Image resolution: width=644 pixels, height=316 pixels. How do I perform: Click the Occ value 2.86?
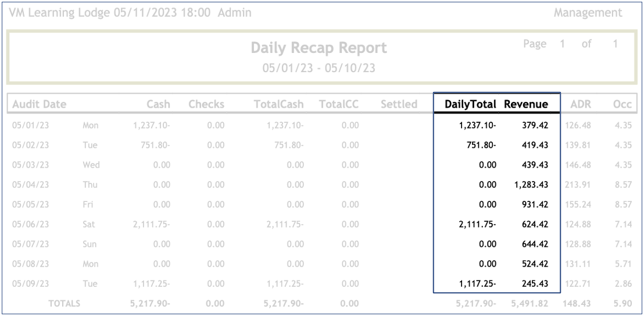point(623,283)
